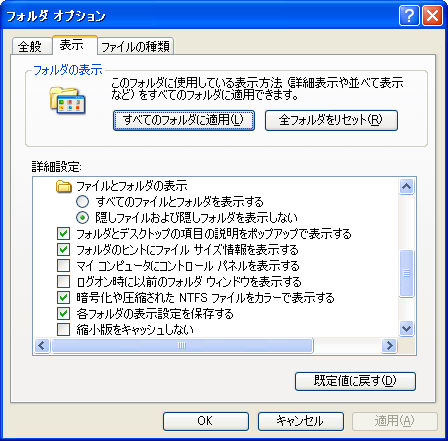Click the vertical scrollbar thumb in 詳細設定
The image size is (448, 441).
pyautogui.click(x=406, y=273)
